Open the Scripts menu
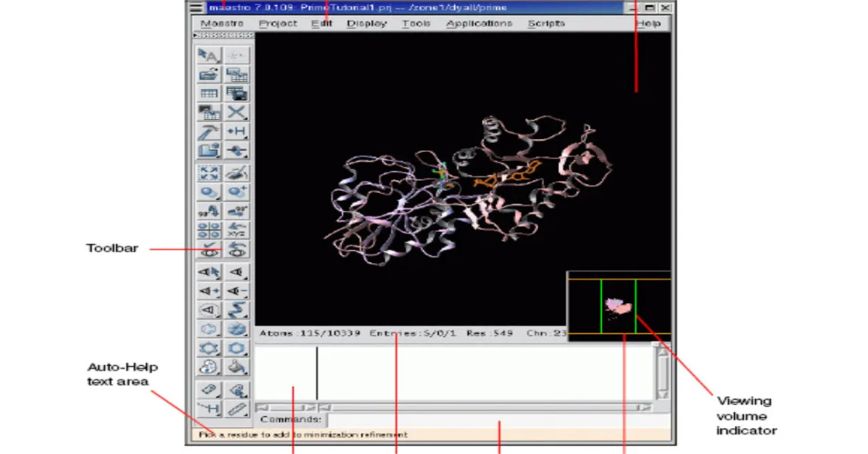This screenshot has height=454, width=868. (x=546, y=23)
